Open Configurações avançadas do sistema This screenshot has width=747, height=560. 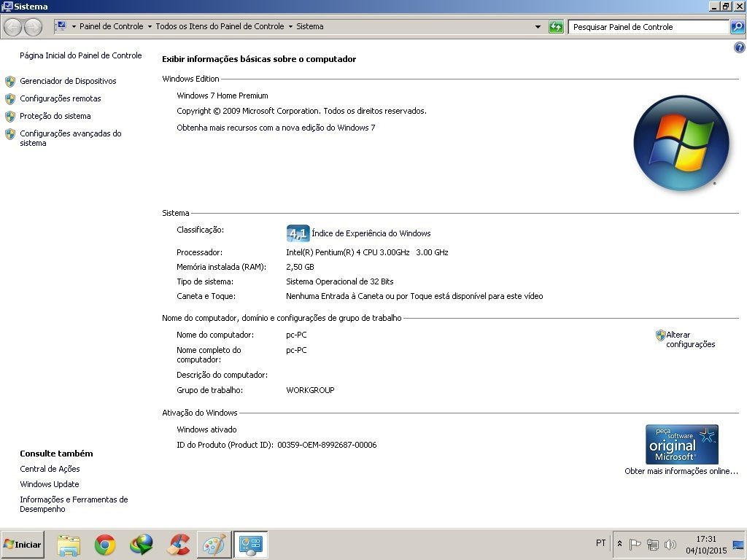click(x=71, y=139)
